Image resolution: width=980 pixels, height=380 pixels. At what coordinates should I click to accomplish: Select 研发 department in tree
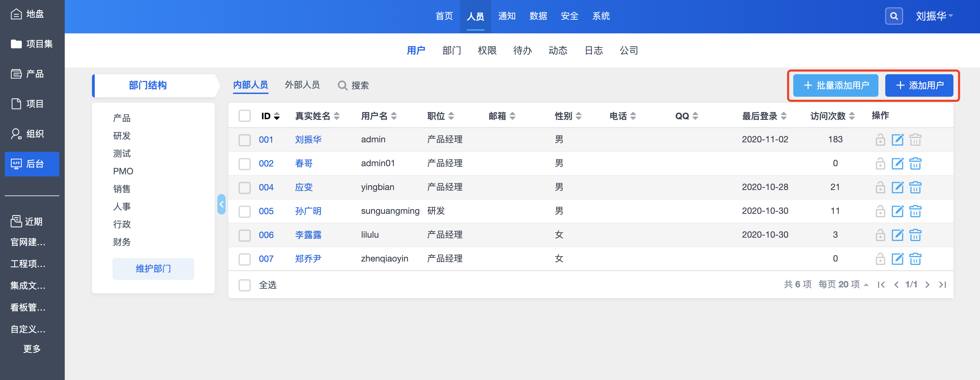[x=122, y=136]
